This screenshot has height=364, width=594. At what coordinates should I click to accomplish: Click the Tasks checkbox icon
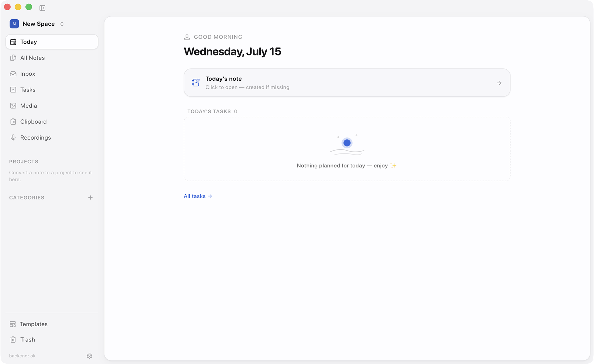(x=13, y=90)
